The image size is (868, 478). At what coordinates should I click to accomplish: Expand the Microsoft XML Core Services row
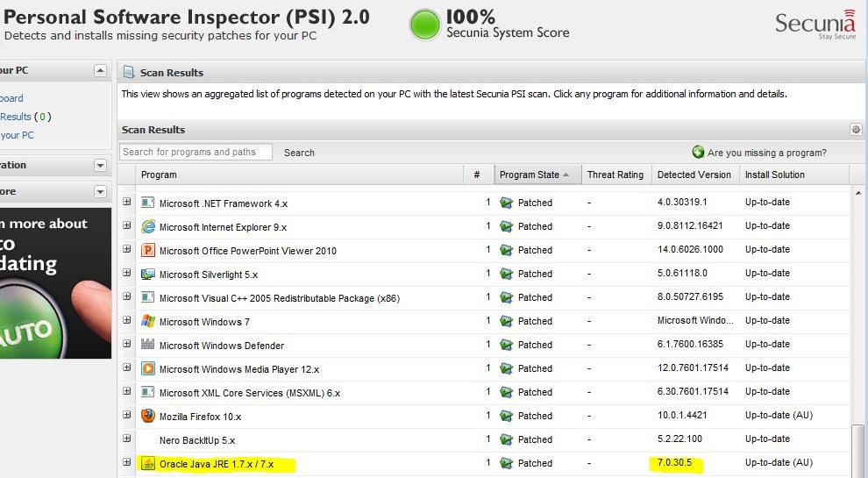point(127,391)
